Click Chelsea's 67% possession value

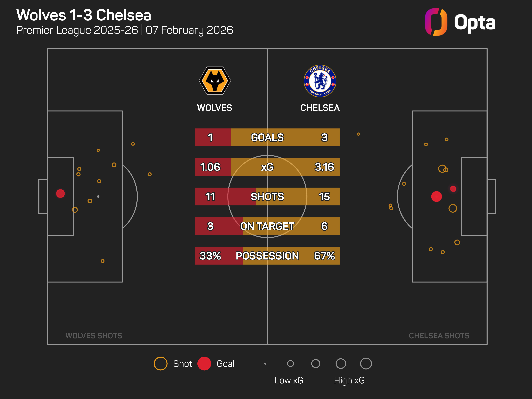(324, 256)
